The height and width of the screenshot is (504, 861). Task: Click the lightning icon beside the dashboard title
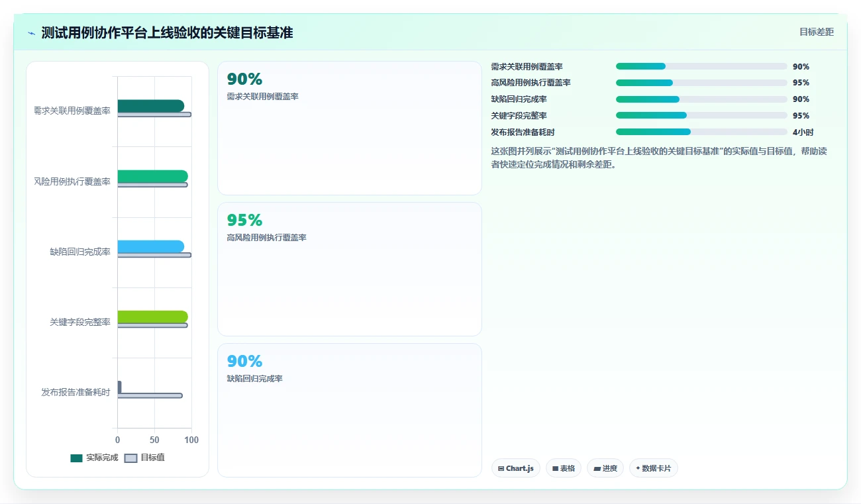tap(32, 33)
